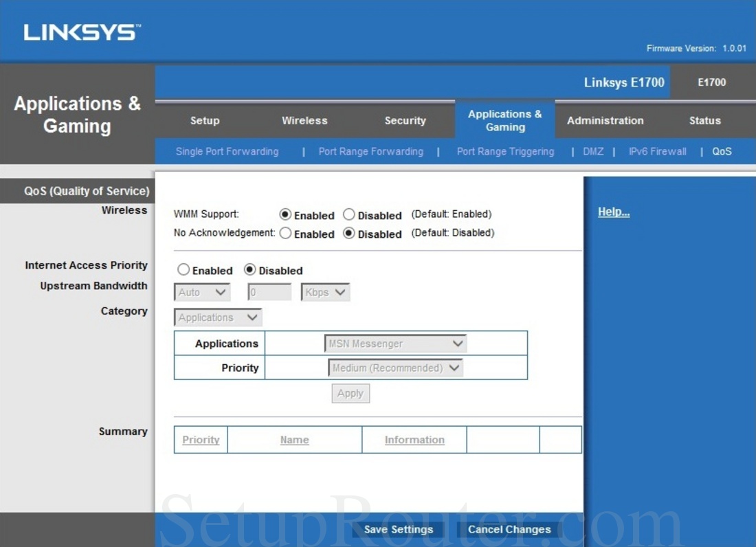Disable WMM Support

click(349, 214)
